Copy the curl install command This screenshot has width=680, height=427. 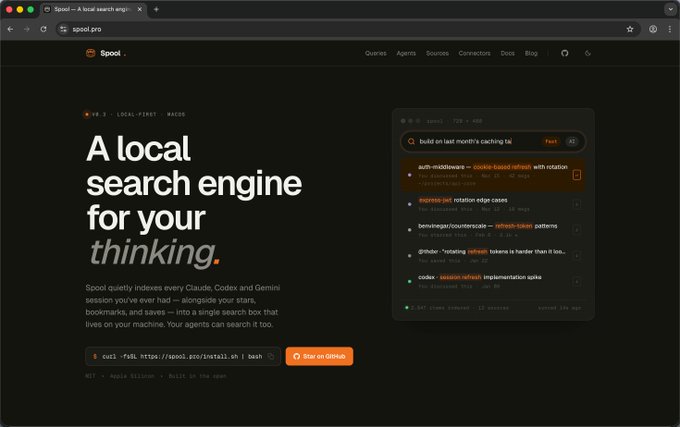271,356
